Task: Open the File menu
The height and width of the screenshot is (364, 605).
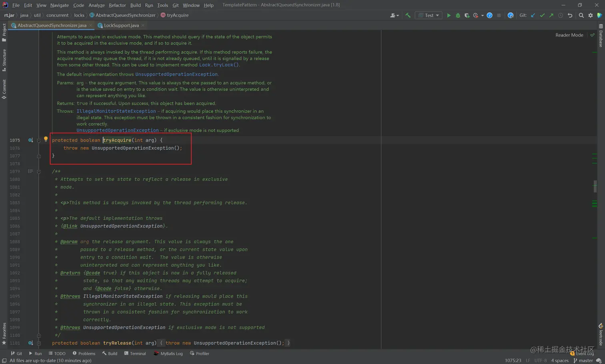Action: (x=16, y=5)
